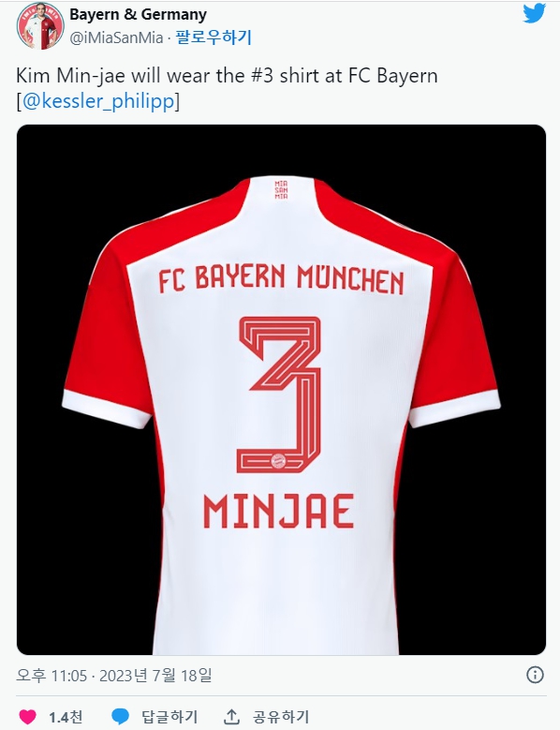Click the tweet text about Kim Min-jae

coord(227,75)
